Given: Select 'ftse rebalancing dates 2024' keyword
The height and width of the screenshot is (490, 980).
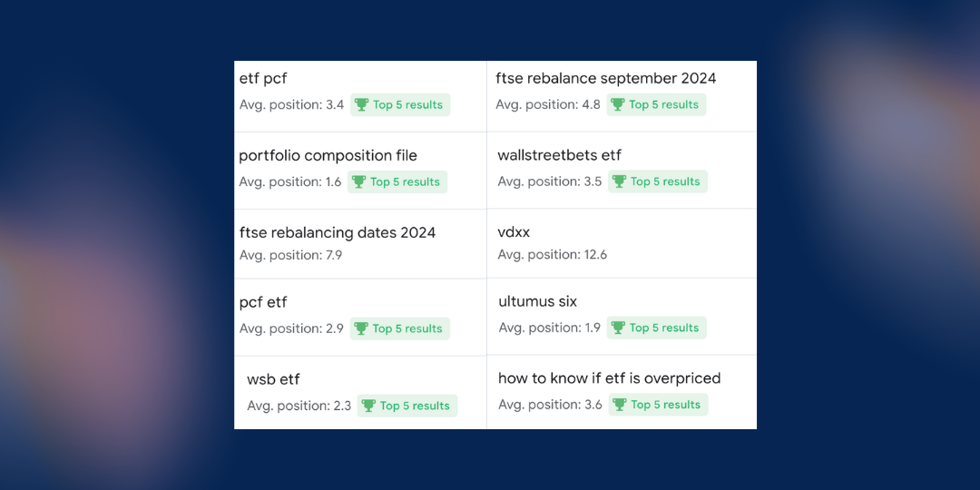Looking at the screenshot, I should click(338, 233).
